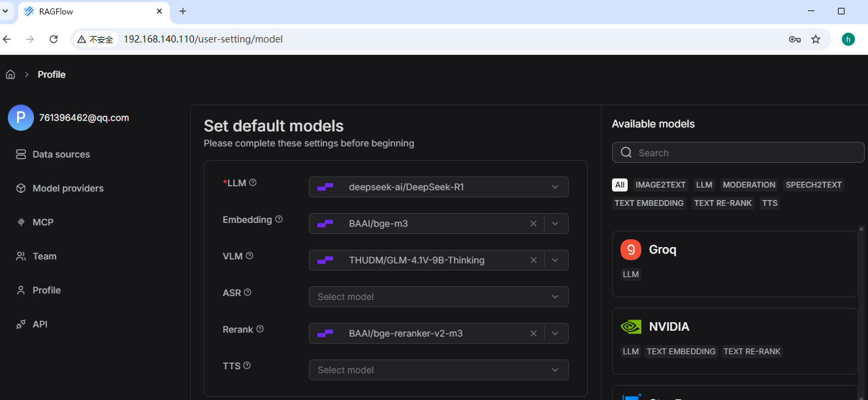Click the VLM help question-mark icon
The width and height of the screenshot is (868, 400).
[x=249, y=256]
